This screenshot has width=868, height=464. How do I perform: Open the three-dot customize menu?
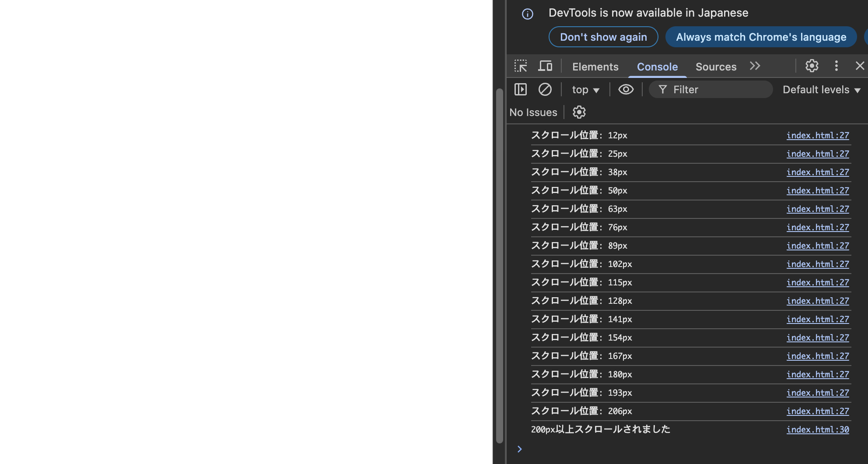point(836,66)
